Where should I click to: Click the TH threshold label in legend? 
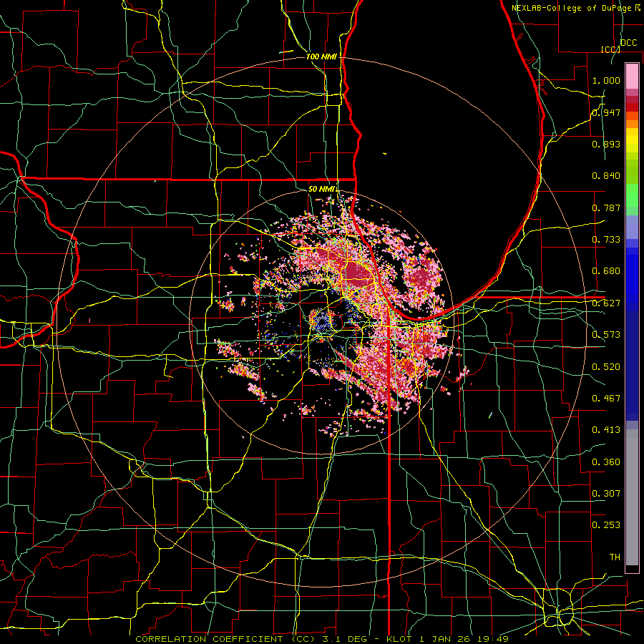(615, 557)
